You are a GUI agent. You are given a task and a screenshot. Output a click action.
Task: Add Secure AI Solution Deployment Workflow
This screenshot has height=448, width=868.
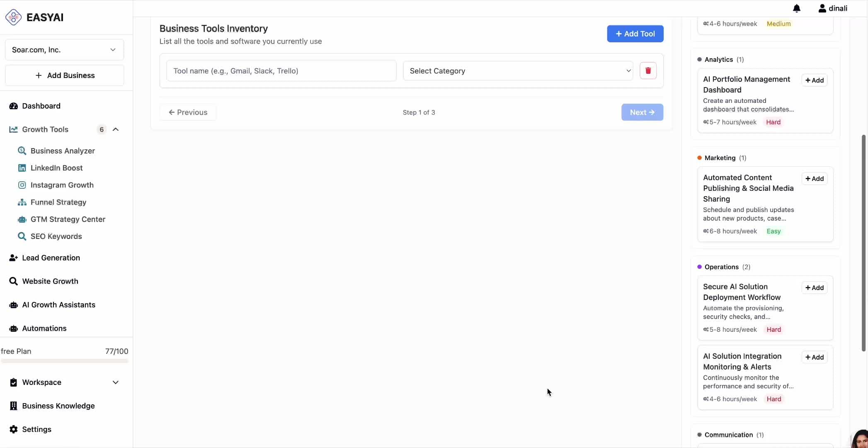[x=814, y=287]
